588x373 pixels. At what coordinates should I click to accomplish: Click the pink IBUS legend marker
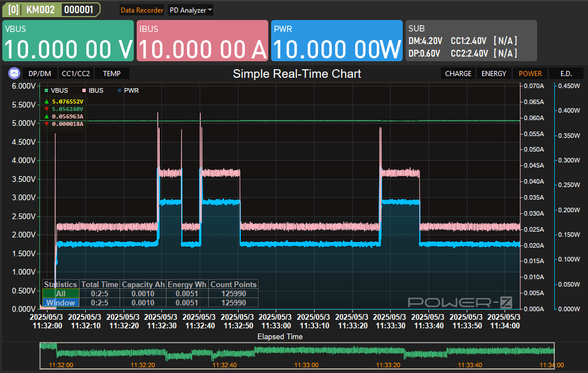[x=84, y=90]
